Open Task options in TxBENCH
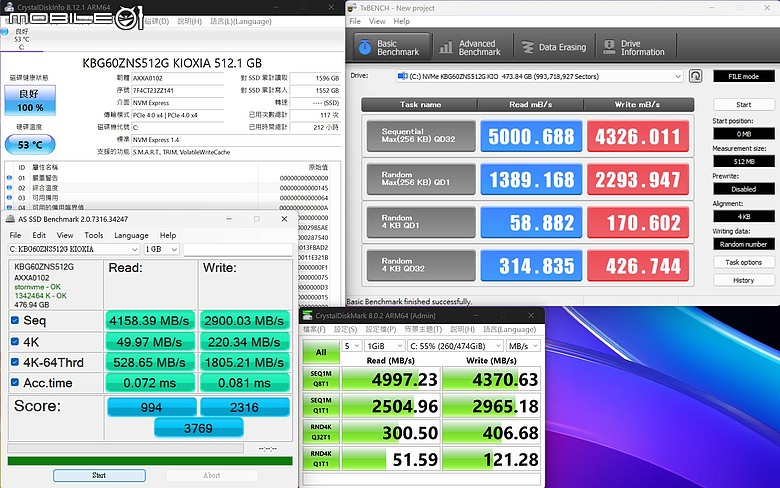The width and height of the screenshot is (780, 488). [744, 262]
